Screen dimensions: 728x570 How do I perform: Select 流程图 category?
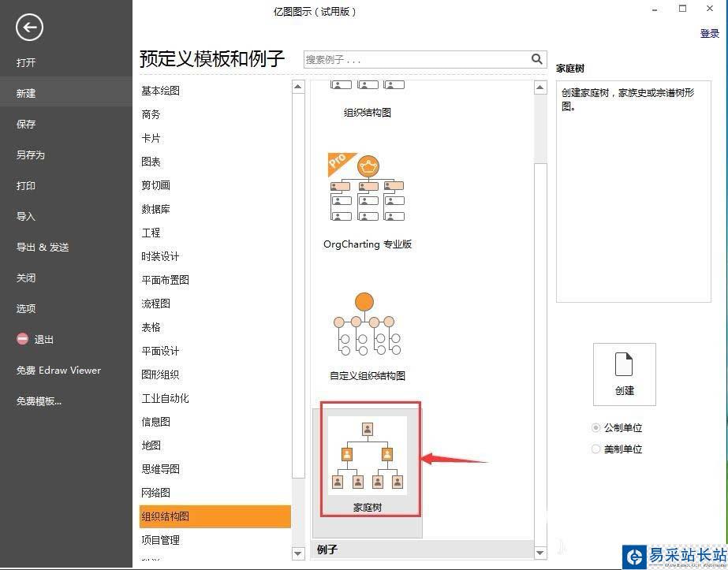[155, 304]
